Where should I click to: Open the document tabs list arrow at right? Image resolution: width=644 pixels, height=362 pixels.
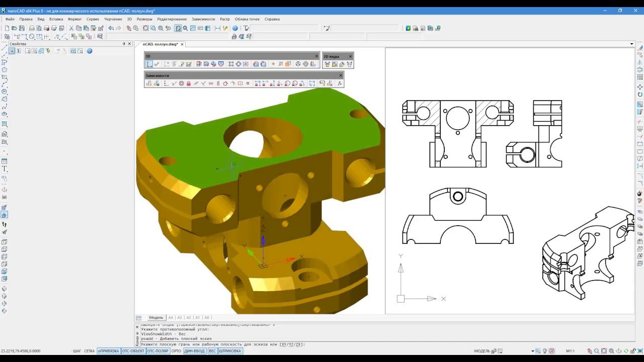631,44
